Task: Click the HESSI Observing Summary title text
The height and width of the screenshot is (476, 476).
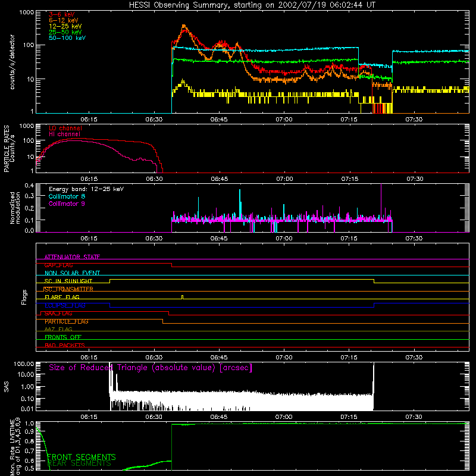Action: tap(252, 5)
